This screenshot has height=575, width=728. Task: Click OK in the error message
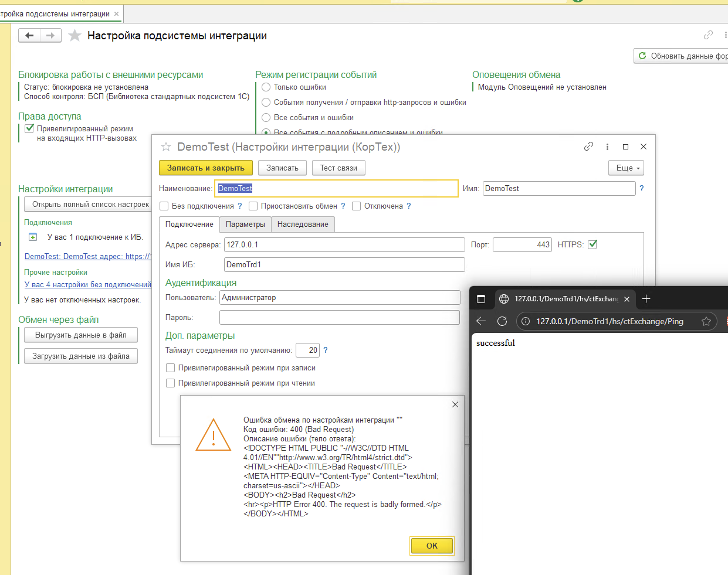click(432, 546)
